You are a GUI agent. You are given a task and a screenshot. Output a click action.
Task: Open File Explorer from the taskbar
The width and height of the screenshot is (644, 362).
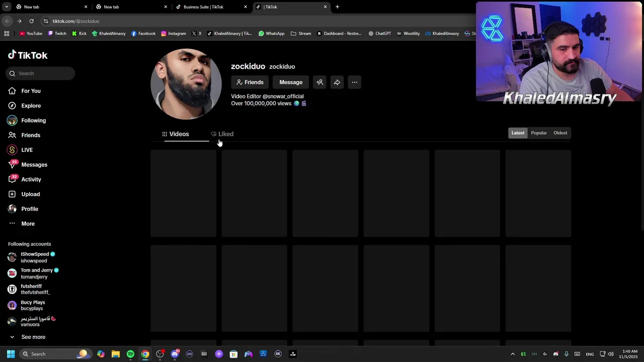tap(116, 354)
